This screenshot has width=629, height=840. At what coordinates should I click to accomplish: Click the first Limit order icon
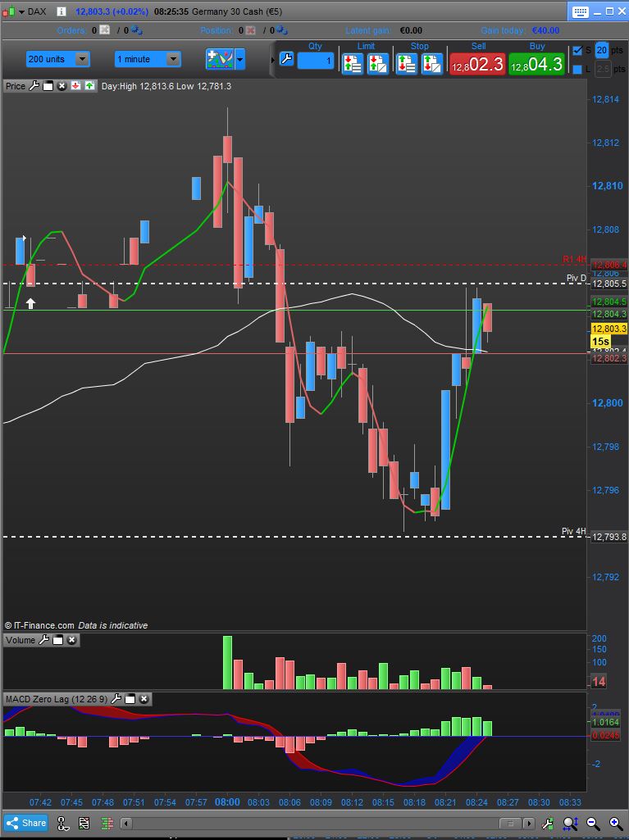353,63
